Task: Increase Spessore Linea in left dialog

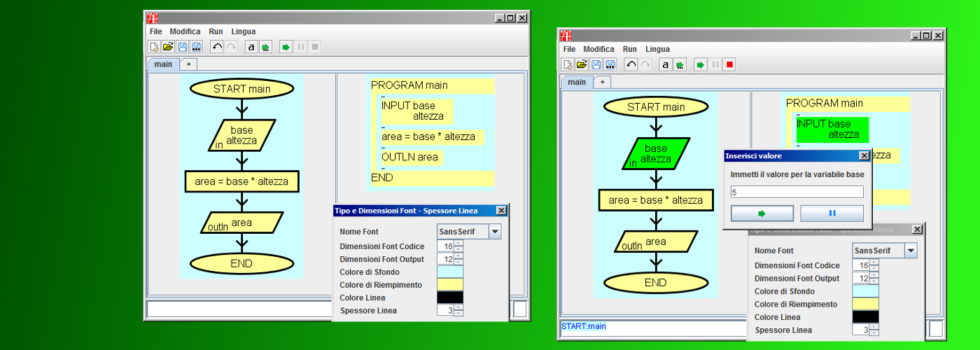Action: tap(458, 307)
